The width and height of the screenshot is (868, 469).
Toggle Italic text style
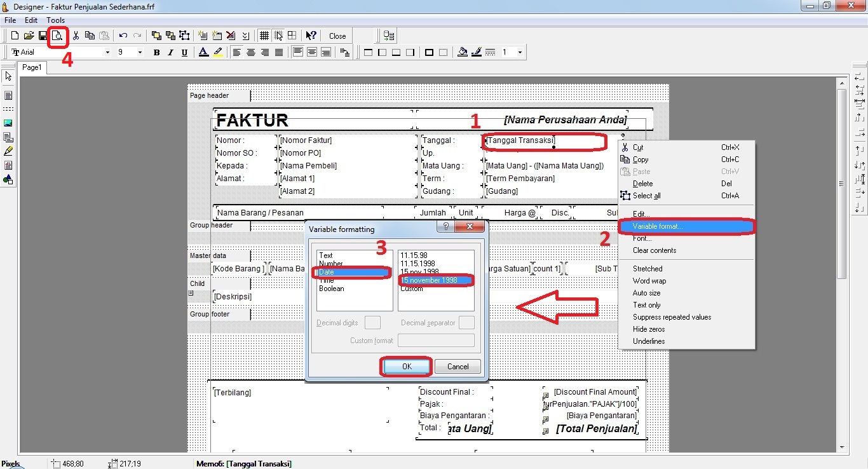click(x=170, y=52)
